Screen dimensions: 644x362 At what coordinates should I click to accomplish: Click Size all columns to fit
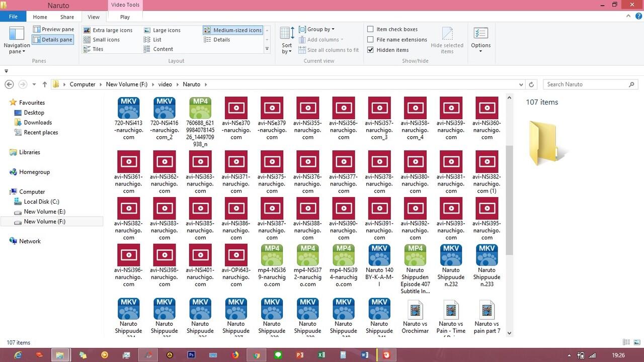click(x=329, y=50)
